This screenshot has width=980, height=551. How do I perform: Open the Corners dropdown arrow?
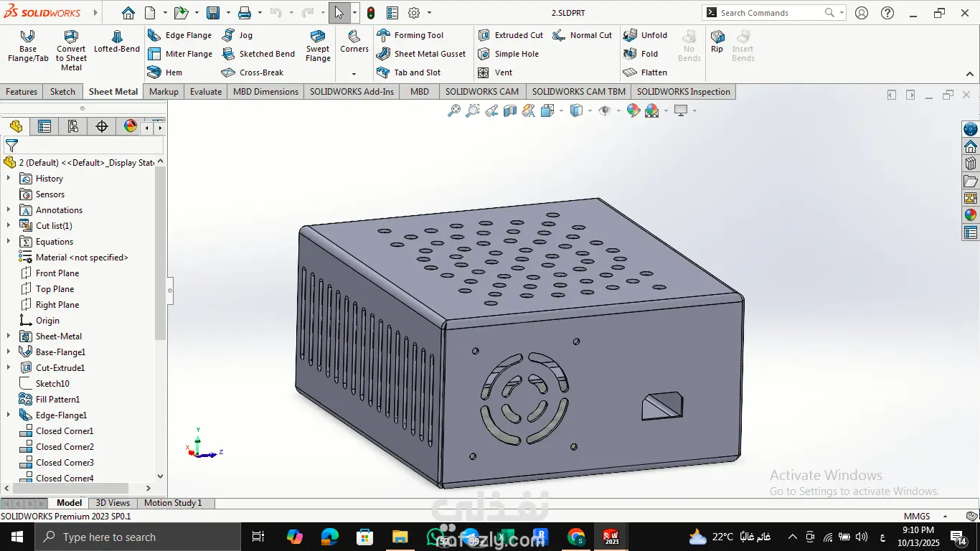(x=354, y=74)
